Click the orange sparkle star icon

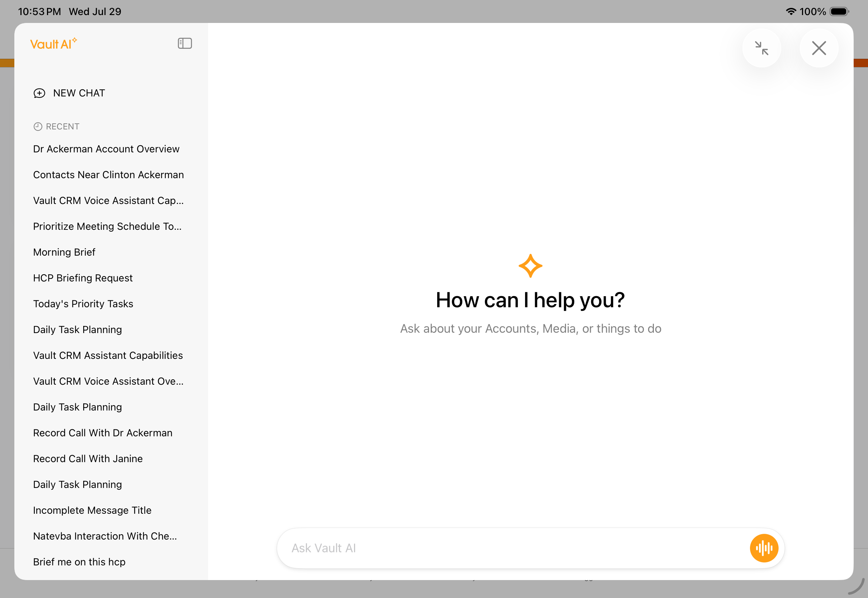530,266
